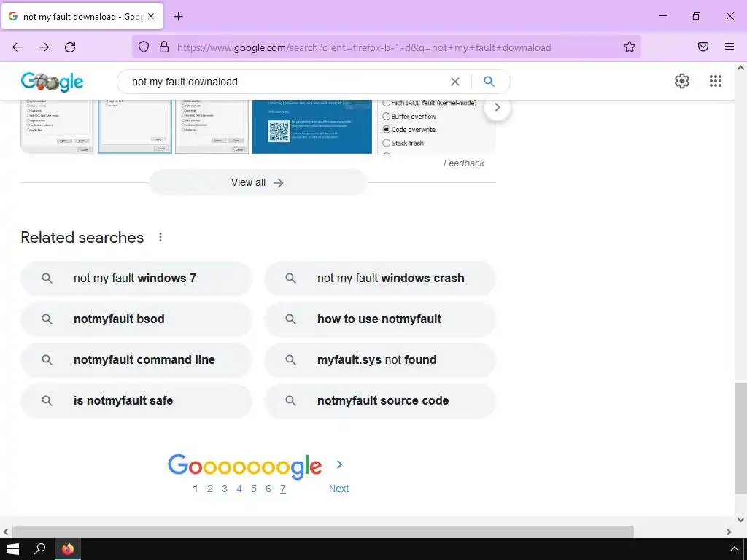This screenshot has height=560, width=747.
Task: Click the next-page chevron beside Goooooooogle
Action: [339, 464]
